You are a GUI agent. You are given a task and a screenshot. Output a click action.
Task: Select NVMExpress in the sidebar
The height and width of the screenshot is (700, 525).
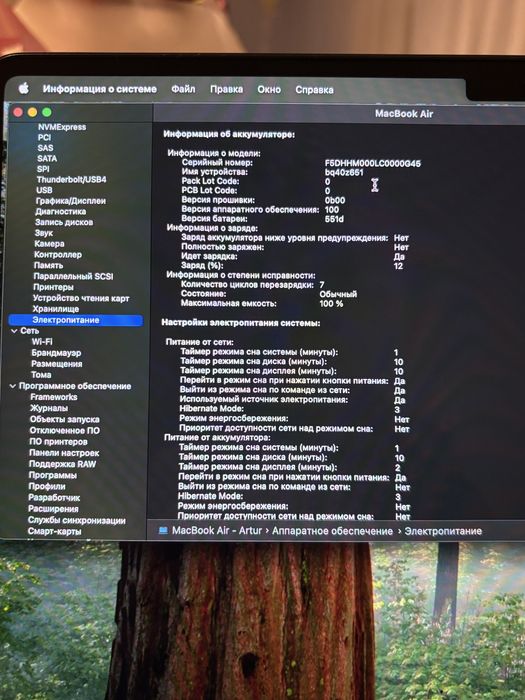(62, 127)
